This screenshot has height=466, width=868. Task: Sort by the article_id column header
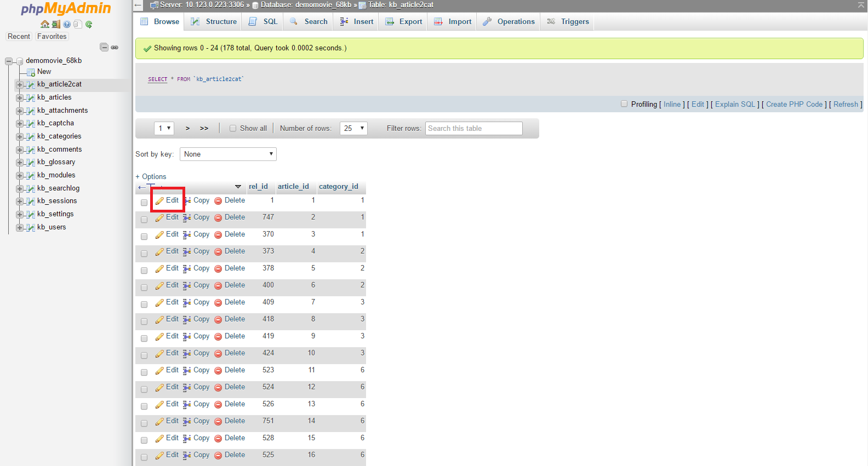pos(293,186)
